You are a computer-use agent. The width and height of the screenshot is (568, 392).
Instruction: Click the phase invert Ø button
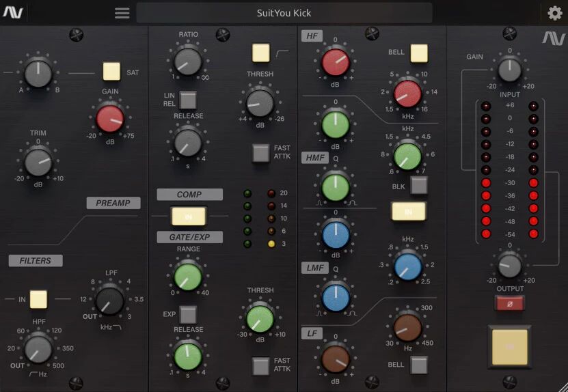[510, 303]
